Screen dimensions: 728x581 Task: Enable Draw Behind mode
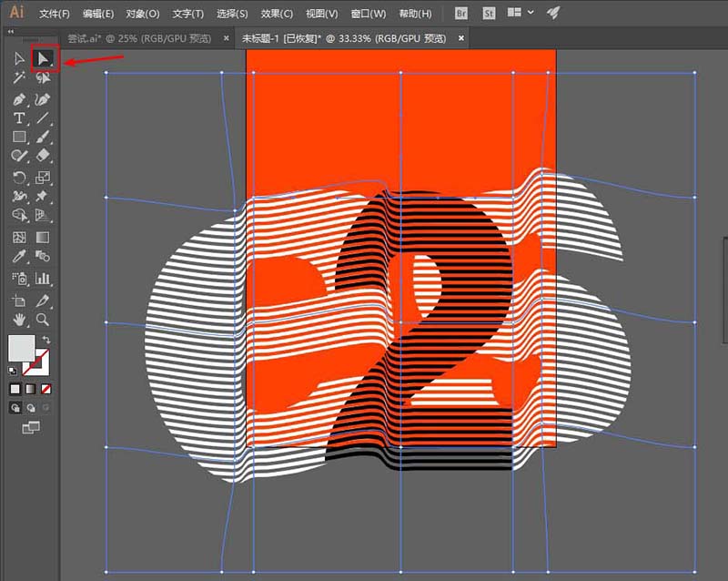tap(31, 408)
